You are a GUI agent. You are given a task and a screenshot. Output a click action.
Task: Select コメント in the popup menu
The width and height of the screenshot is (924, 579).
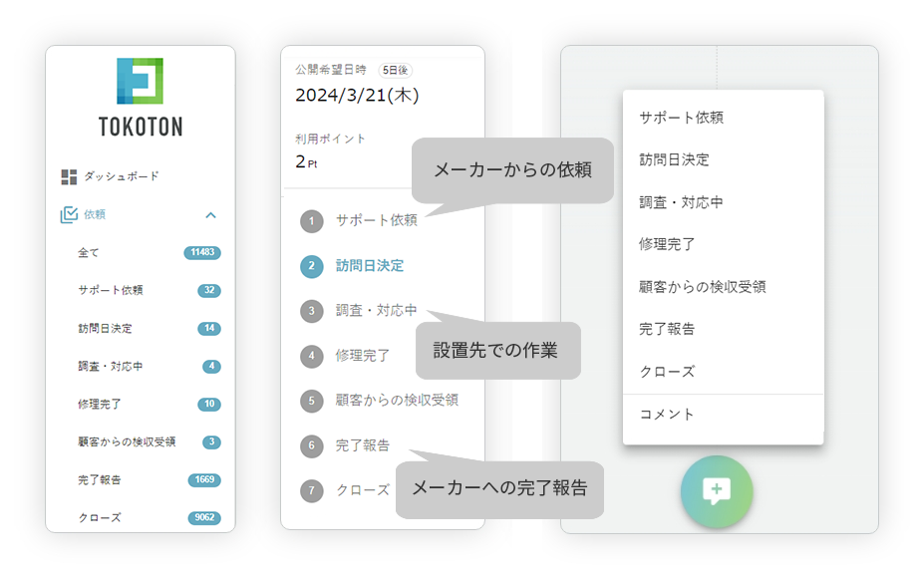click(x=666, y=415)
